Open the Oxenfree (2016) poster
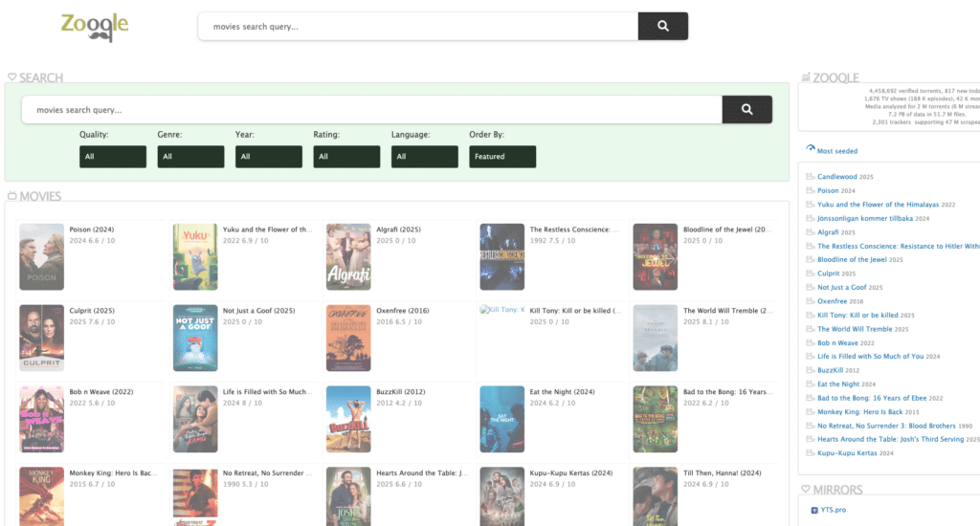980x526 pixels. pyautogui.click(x=348, y=338)
